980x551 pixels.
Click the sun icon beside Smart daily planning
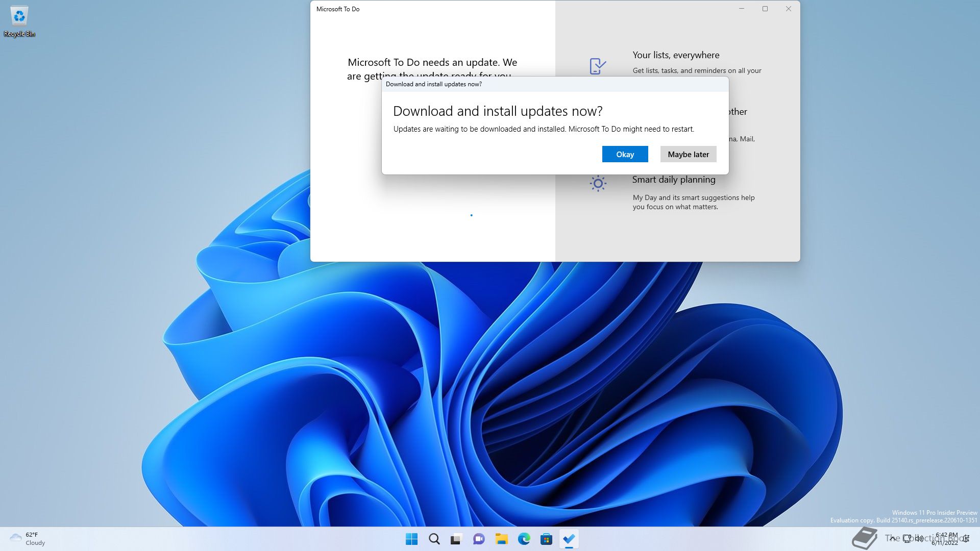coord(598,183)
